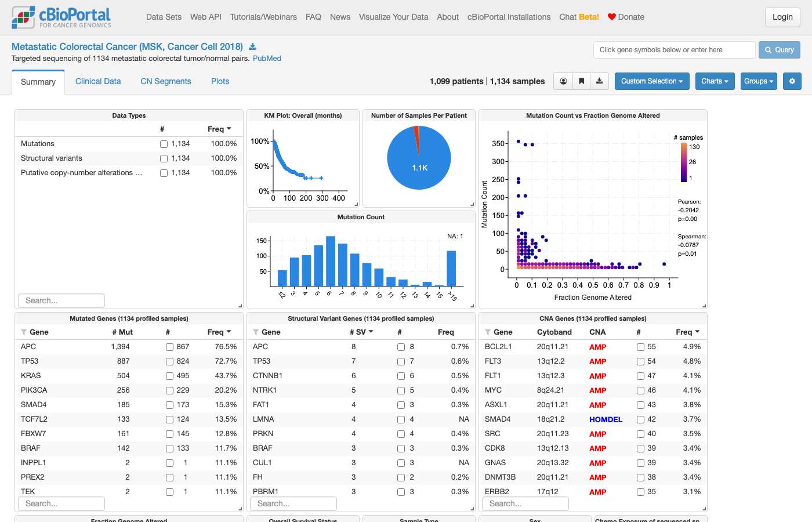Click the filter icon in CNA Genes header
812x522 pixels.
click(x=488, y=332)
